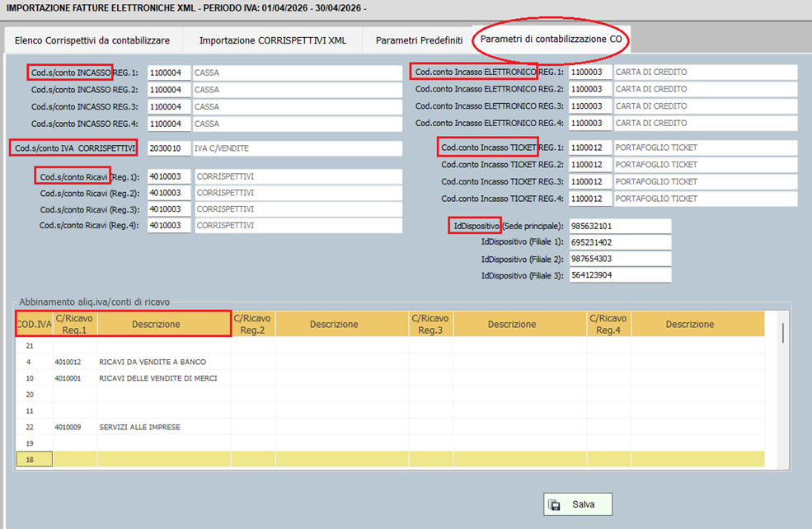Image resolution: width=812 pixels, height=529 pixels.
Task: Click the COD.IVA column header
Action: point(34,324)
